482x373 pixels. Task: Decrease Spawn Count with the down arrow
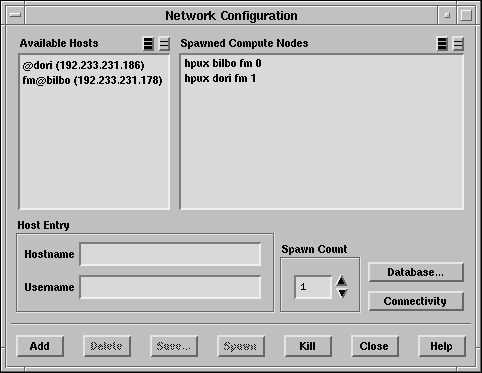(342, 293)
